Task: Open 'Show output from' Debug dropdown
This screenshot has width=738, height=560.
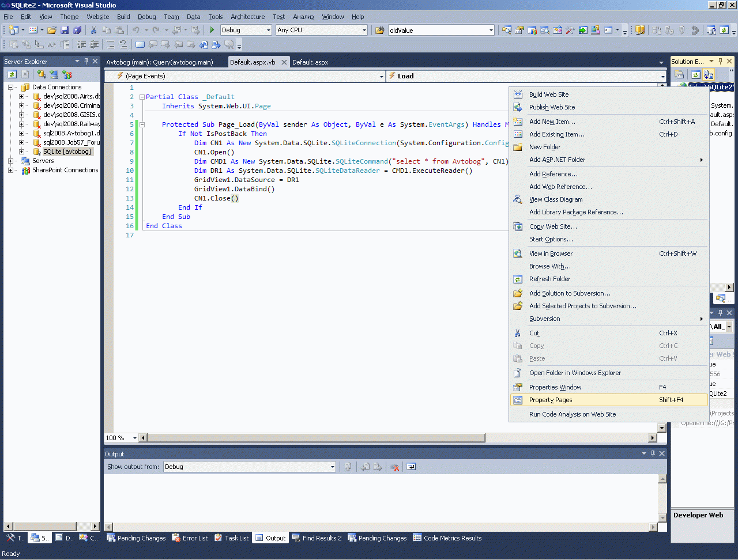Action: (332, 467)
